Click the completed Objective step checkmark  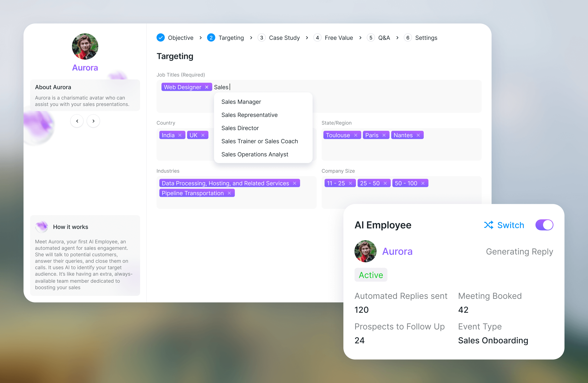(x=161, y=38)
